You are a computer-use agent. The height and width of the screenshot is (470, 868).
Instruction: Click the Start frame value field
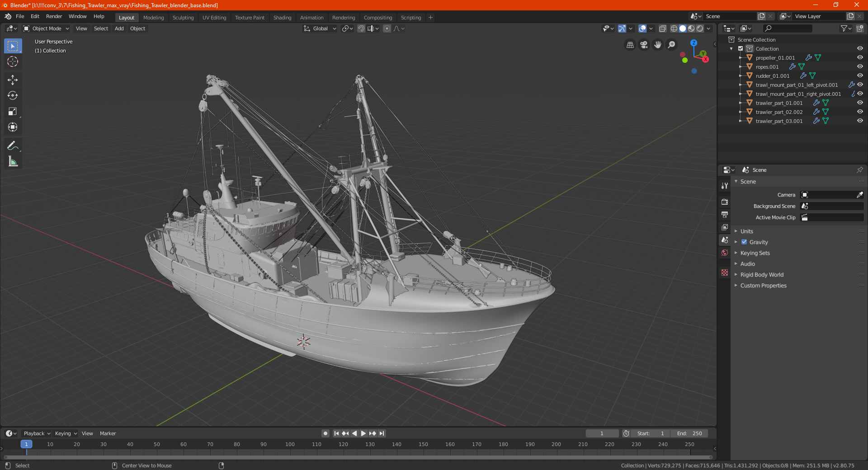coord(651,433)
